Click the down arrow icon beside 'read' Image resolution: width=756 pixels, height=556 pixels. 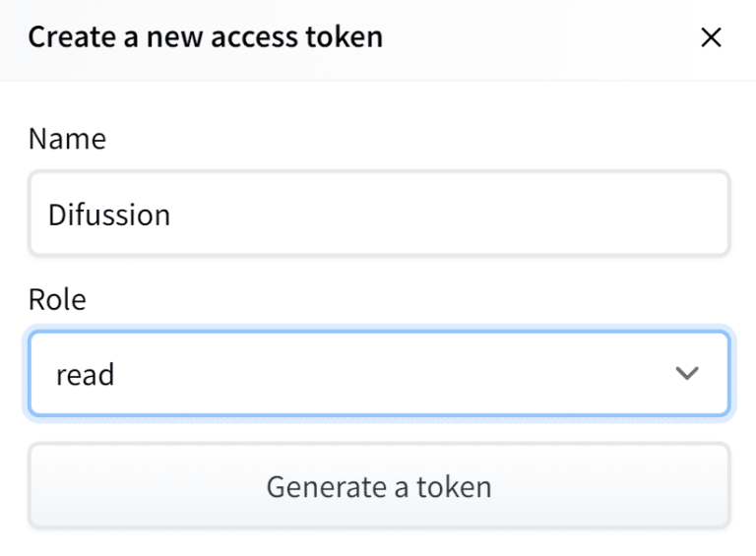[686, 374]
